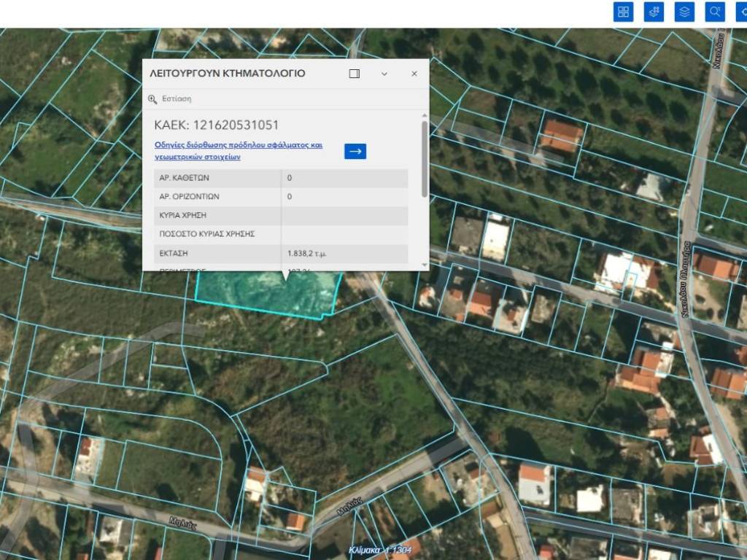This screenshot has width=747, height=560.
Task: Click the blue arrow button beside the instructions link
Action: click(x=355, y=151)
